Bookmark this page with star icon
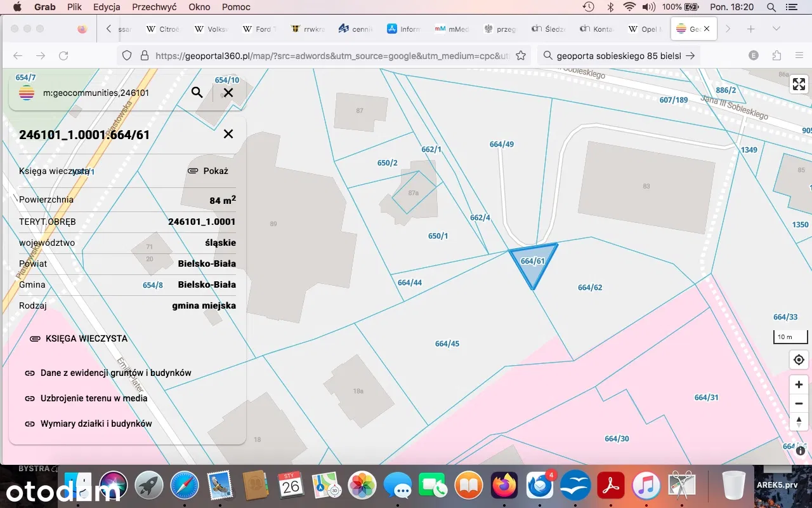Viewport: 812px width, 508px height. [x=521, y=56]
